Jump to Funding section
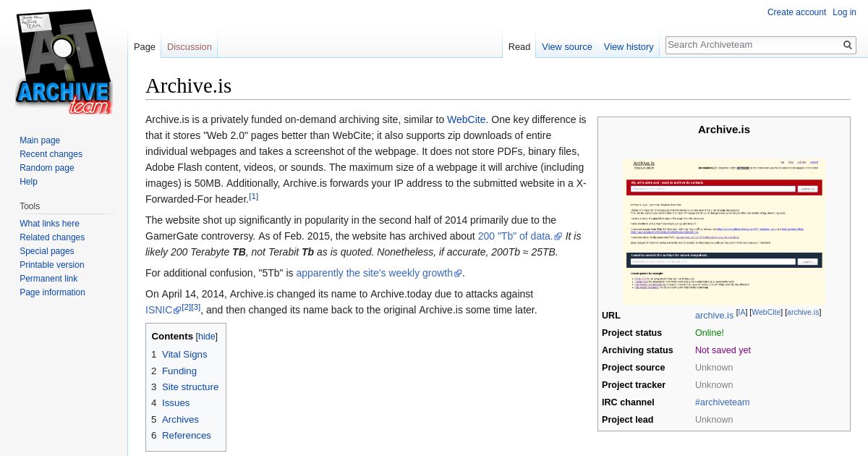This screenshot has height=456, width=868. tap(179, 371)
